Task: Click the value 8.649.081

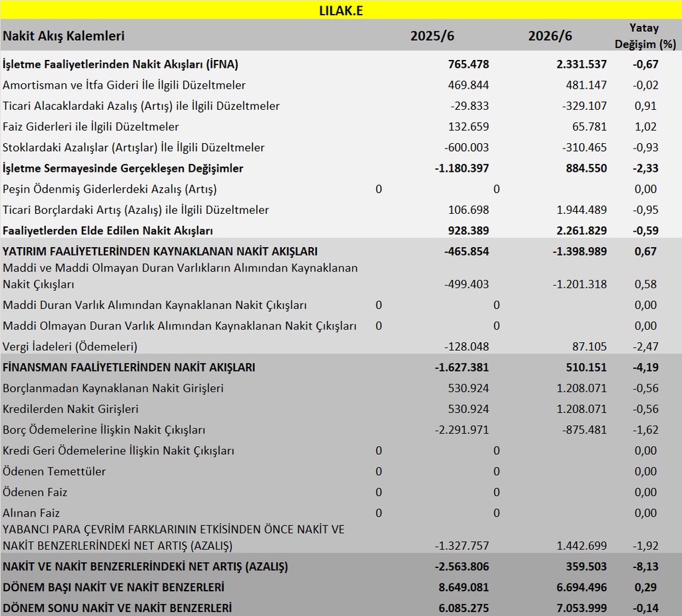Action: (464, 588)
